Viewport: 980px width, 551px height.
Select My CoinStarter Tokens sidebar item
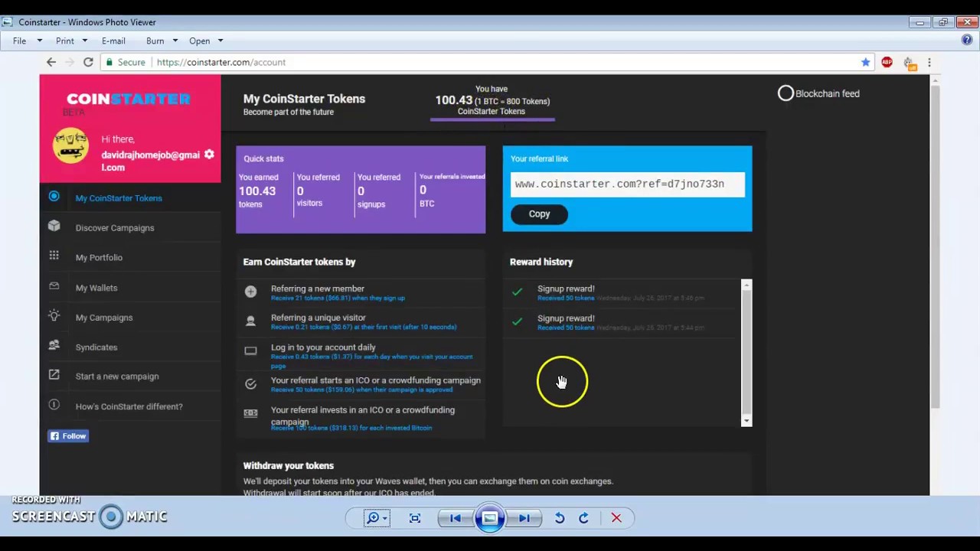tap(119, 198)
